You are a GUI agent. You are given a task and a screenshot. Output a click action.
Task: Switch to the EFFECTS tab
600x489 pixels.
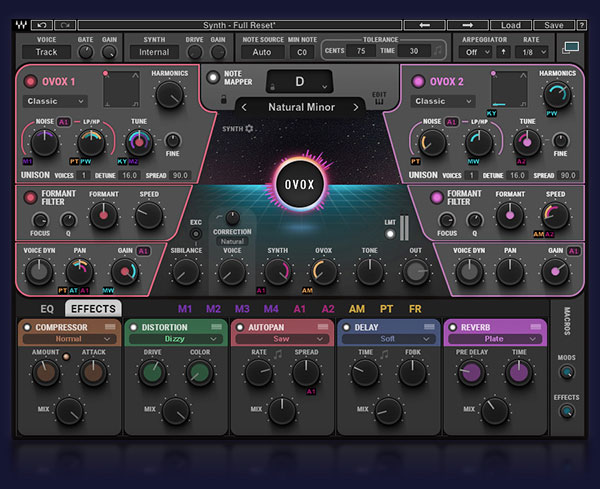(93, 308)
